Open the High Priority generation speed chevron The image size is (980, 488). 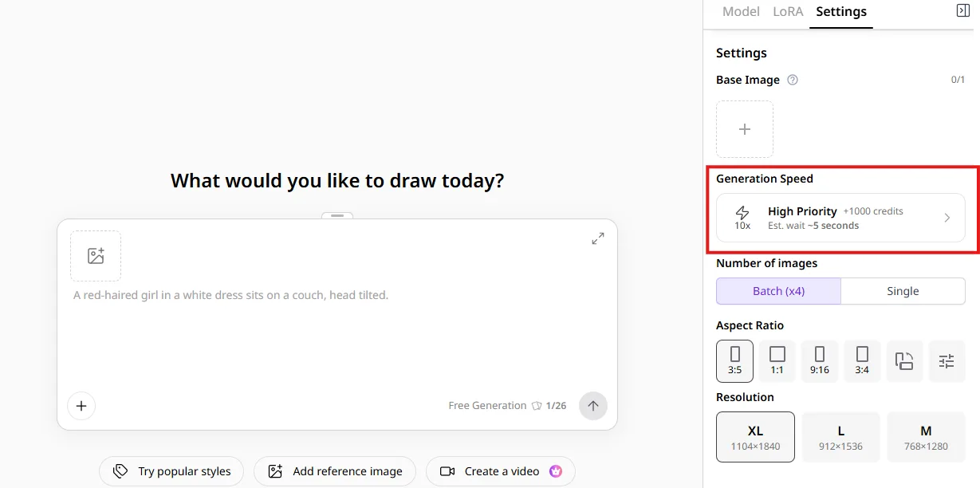tap(947, 218)
